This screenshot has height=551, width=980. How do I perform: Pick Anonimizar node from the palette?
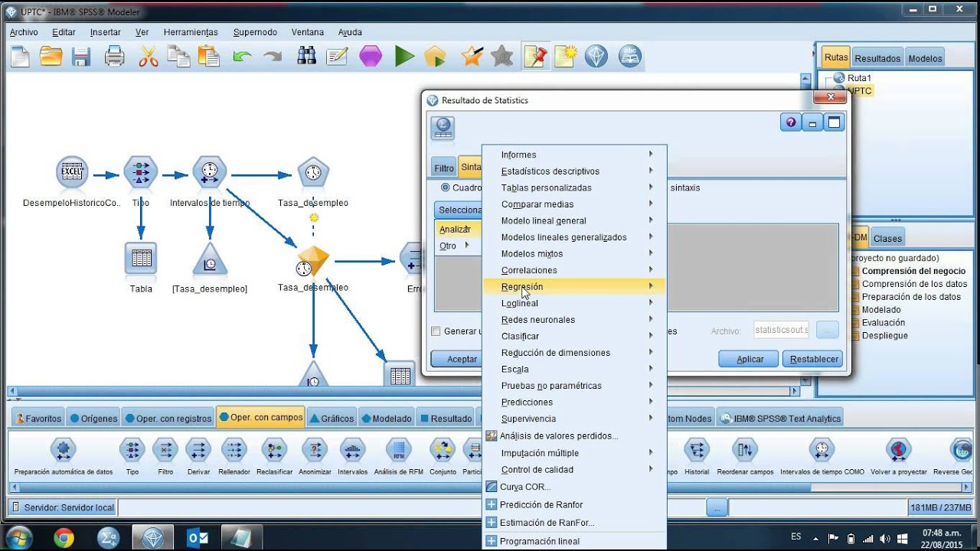tap(315, 451)
